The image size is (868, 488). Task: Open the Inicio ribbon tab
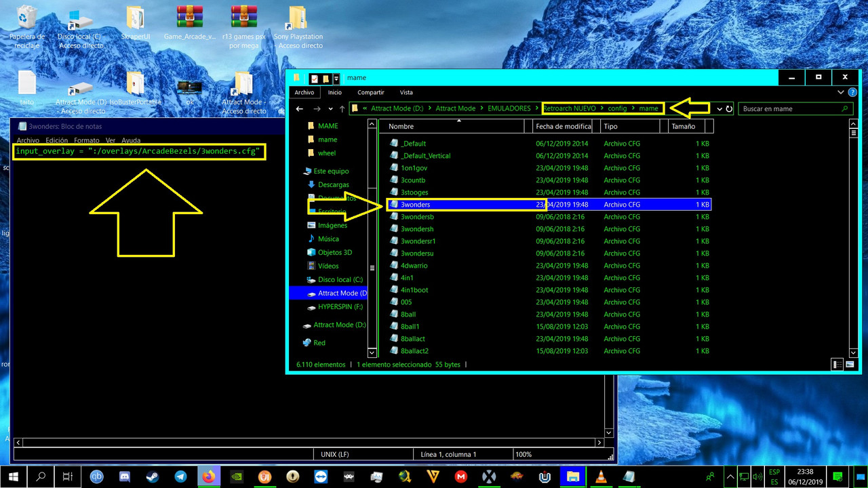335,92
